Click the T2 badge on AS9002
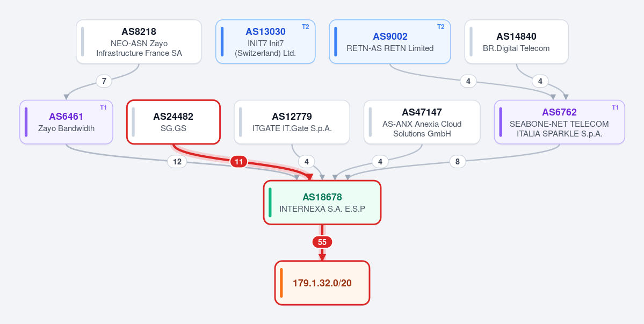644x324 pixels. (x=440, y=27)
